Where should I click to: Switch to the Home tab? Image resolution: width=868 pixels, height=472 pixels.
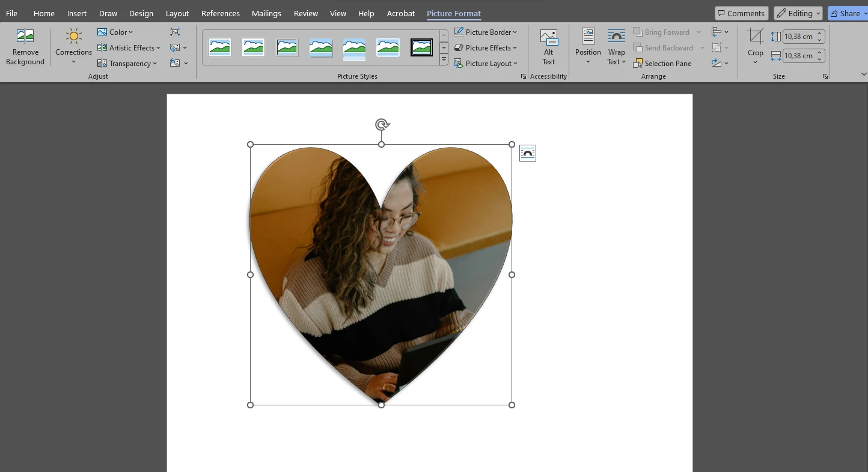(44, 13)
